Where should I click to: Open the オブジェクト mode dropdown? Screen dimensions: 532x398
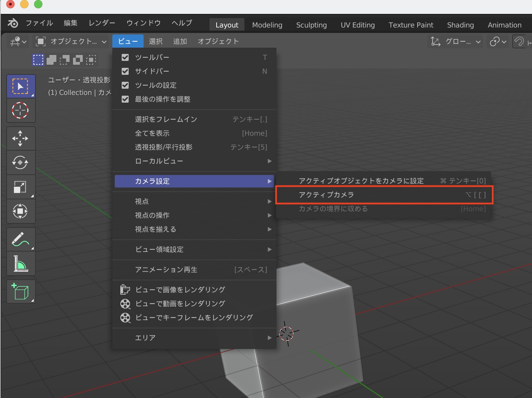pos(71,42)
